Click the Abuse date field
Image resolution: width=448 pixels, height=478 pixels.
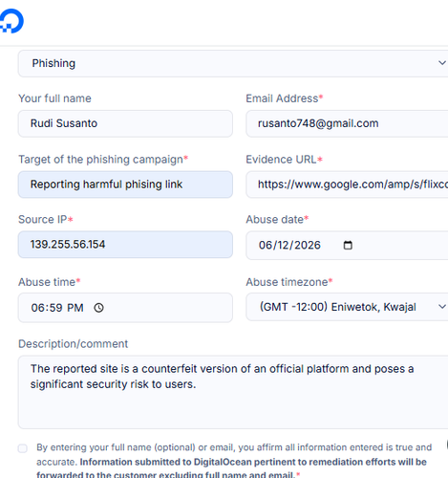point(347,246)
